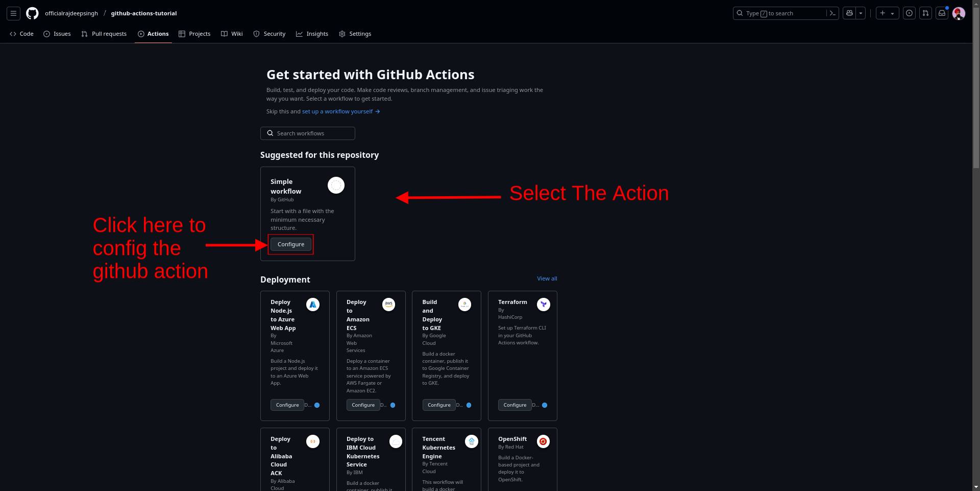
Task: Open the user avatar menu
Action: coord(959,13)
